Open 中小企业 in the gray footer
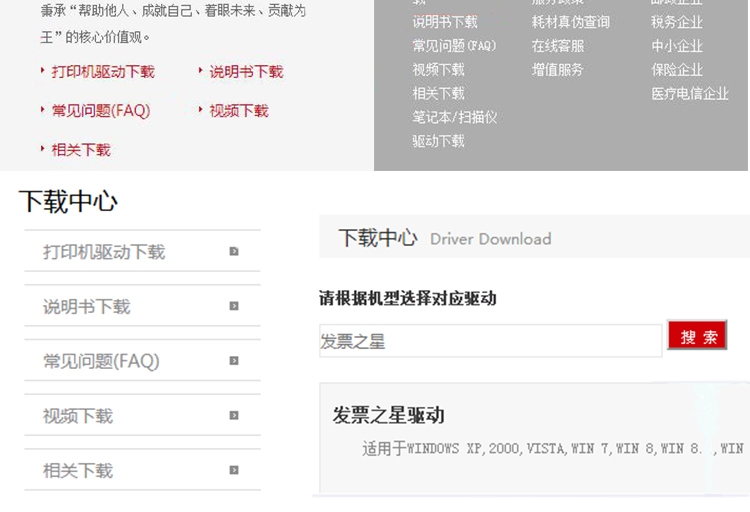Screen dimensions: 750x512 point(677,46)
